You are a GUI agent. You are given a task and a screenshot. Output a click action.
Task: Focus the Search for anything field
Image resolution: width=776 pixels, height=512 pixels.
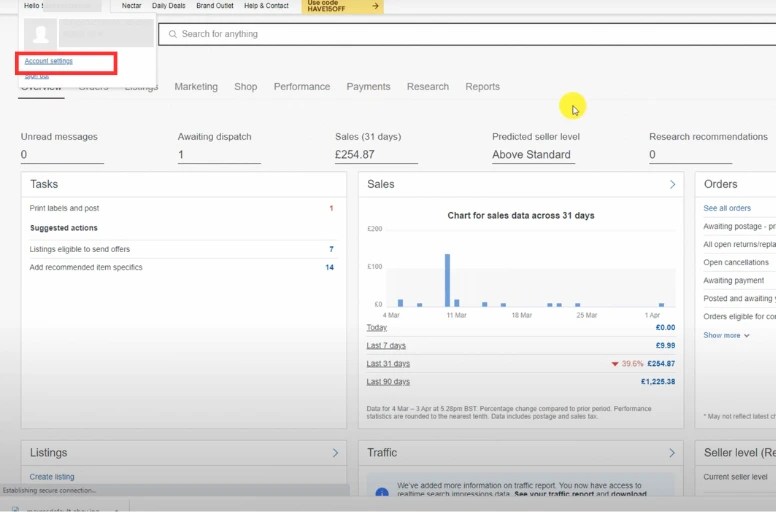(467, 34)
